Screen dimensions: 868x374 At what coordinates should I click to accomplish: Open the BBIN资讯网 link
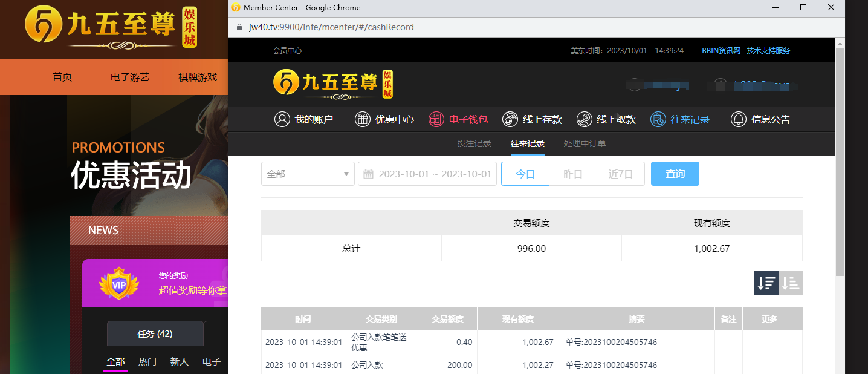[721, 51]
